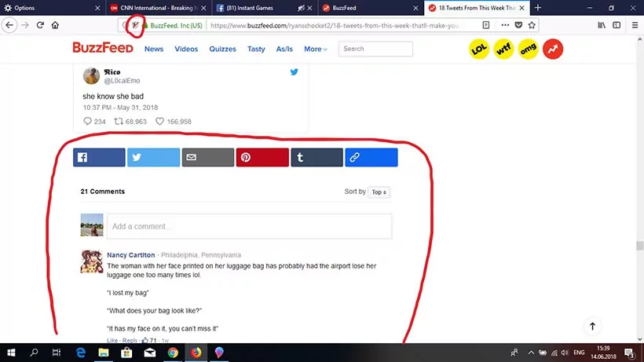Click the Add a comment box
Viewport: 644px width, 362px height.
point(249,226)
